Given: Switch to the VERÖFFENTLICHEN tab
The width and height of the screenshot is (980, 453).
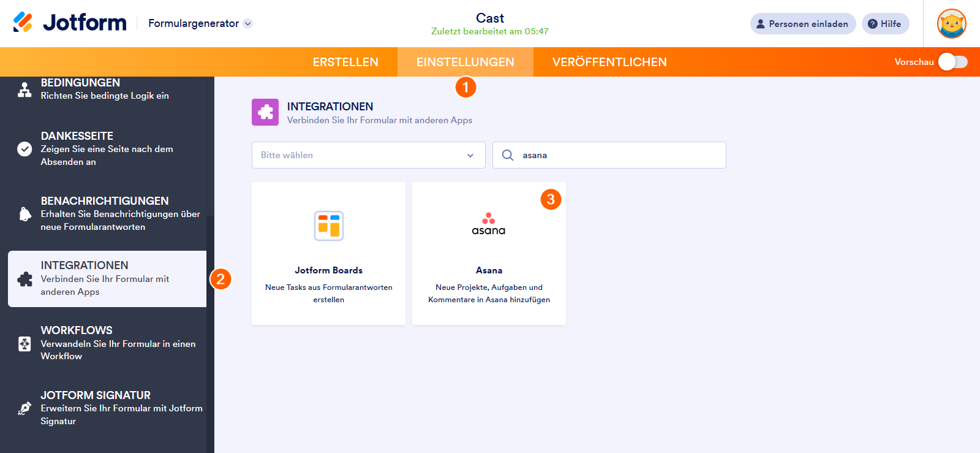Looking at the screenshot, I should coord(609,62).
